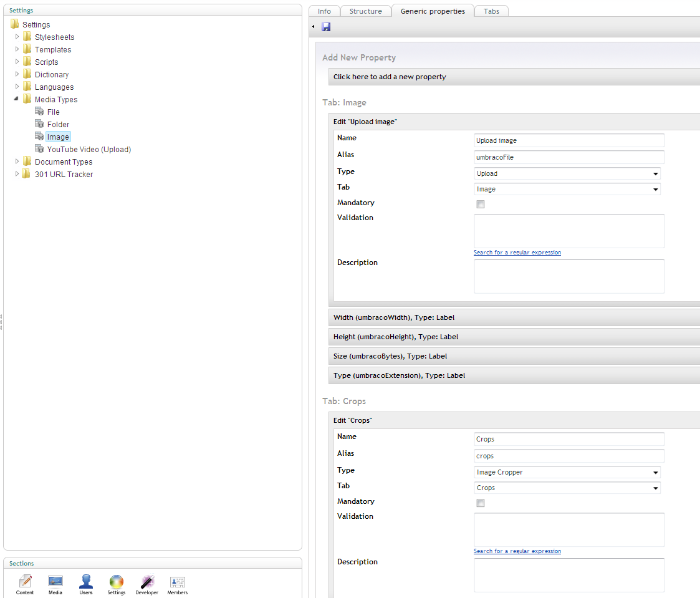Viewport: 700px width, 598px height.
Task: Open the Content section icon
Action: [x=25, y=582]
